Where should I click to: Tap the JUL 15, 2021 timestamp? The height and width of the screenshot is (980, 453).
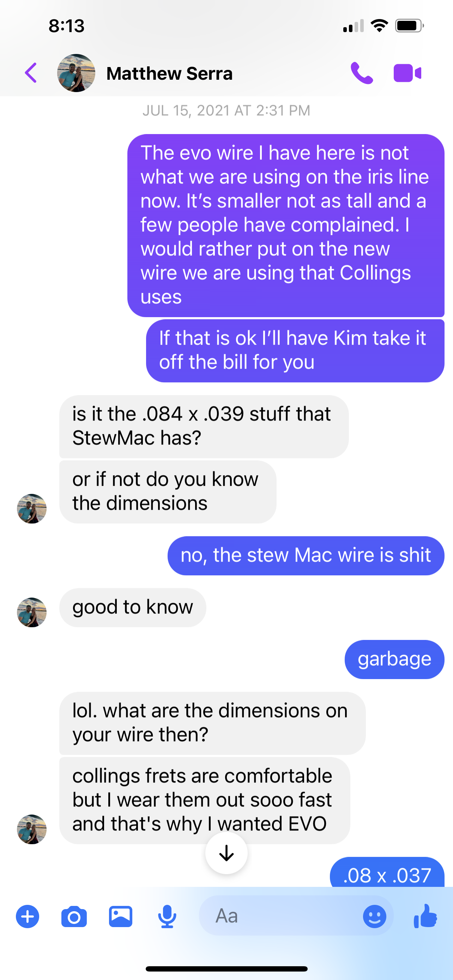[x=226, y=111]
